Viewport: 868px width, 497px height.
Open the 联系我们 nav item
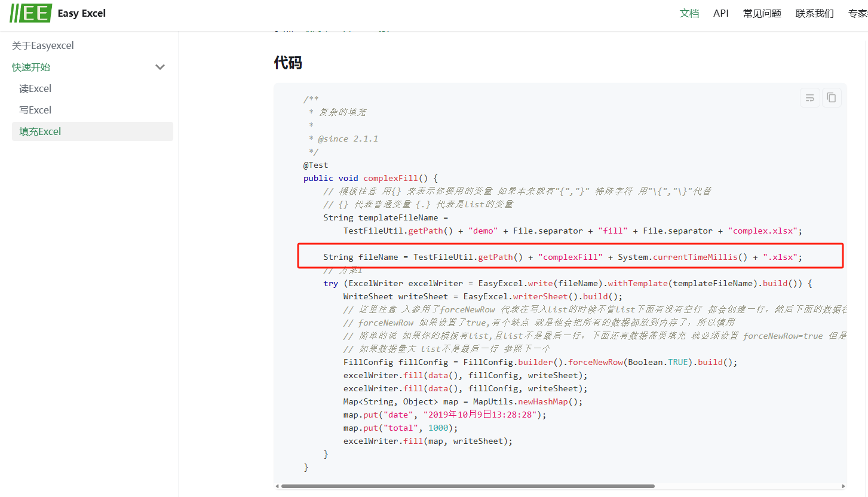[814, 13]
